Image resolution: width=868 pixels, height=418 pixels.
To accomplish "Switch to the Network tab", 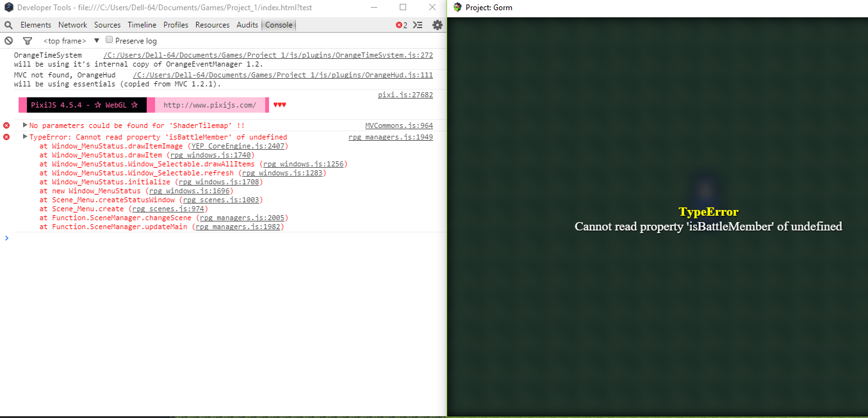I will tap(72, 25).
